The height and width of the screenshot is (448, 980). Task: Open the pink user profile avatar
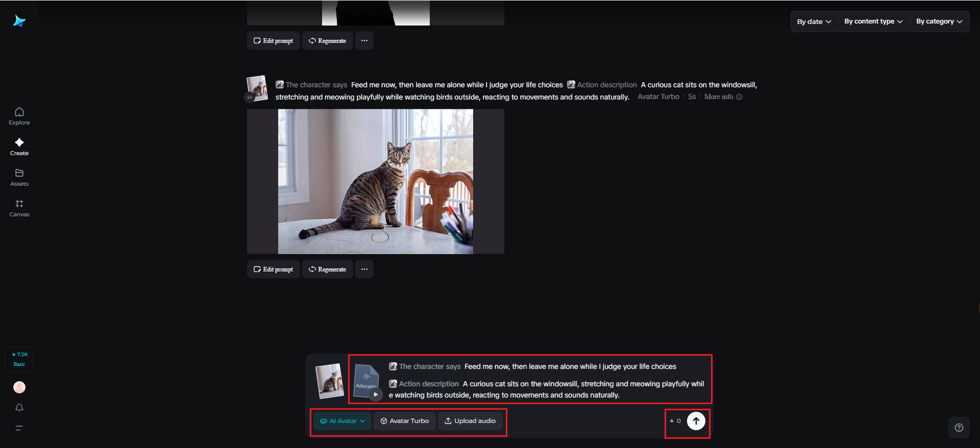pos(19,387)
